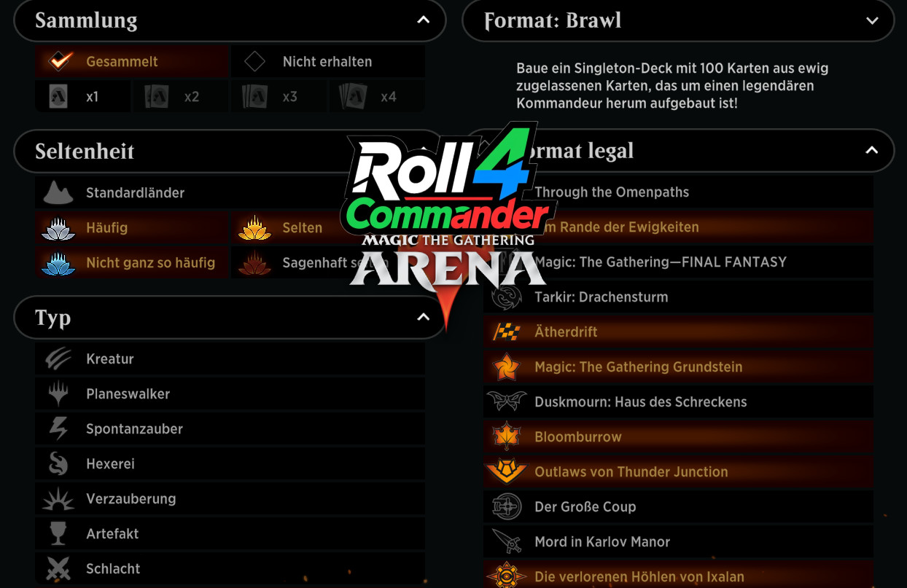This screenshot has width=907, height=588.
Task: Enable the x2 copies filter
Action: click(180, 96)
